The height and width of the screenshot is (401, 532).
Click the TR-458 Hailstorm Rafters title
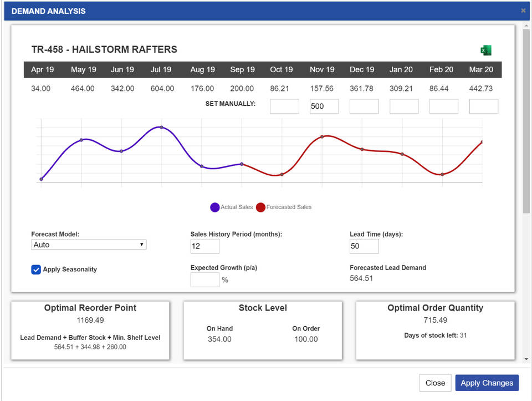click(x=104, y=49)
